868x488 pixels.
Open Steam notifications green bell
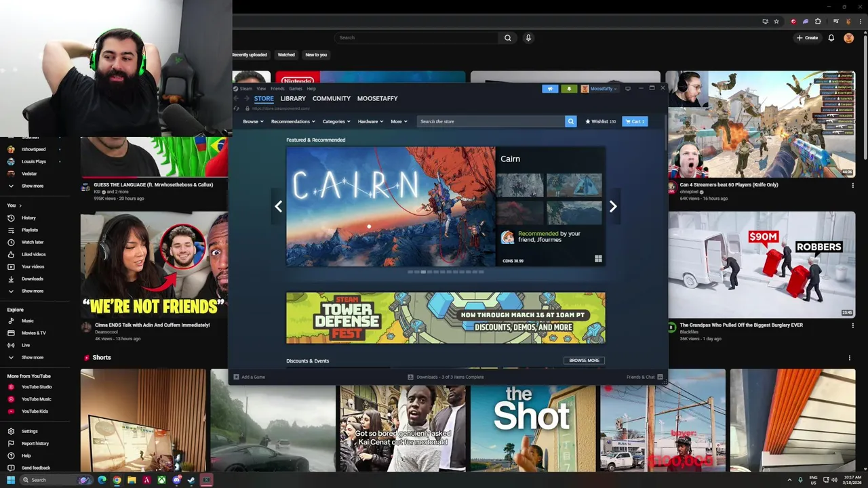click(x=569, y=89)
